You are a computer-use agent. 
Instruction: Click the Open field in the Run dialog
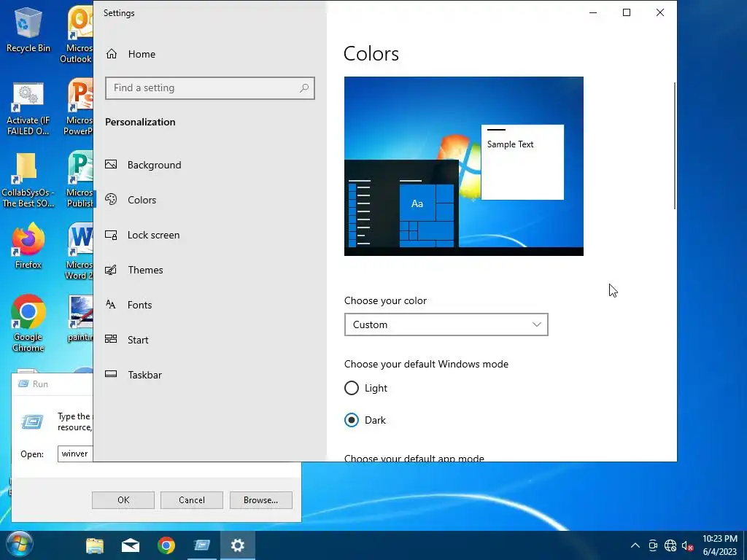pyautogui.click(x=75, y=454)
